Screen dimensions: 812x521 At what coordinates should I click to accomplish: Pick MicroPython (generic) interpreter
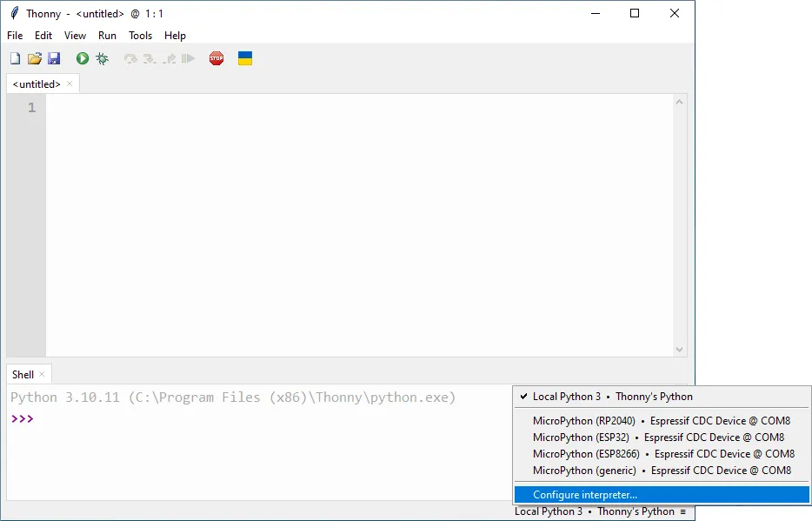[x=662, y=471]
